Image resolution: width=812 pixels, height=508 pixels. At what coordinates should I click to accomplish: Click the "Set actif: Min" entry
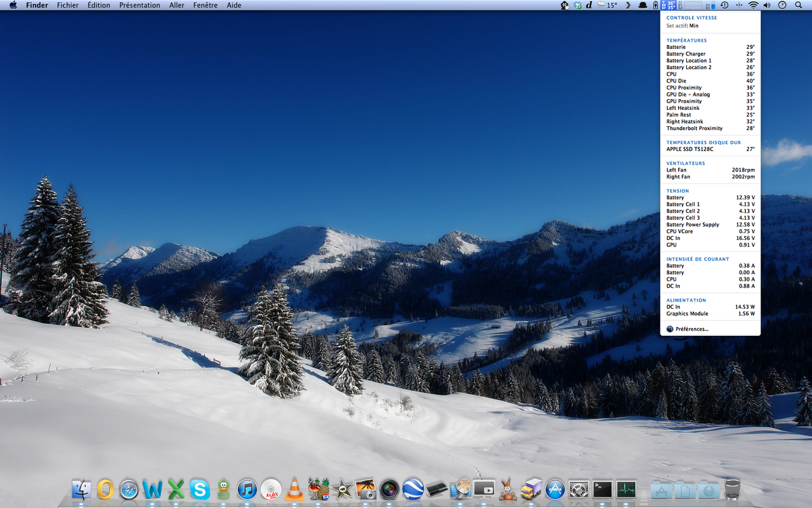tap(710, 26)
